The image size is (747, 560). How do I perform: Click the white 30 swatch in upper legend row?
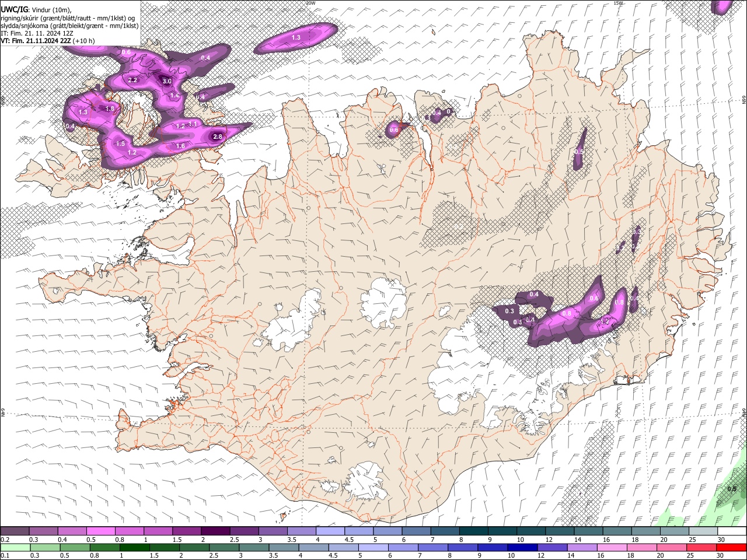point(732,531)
